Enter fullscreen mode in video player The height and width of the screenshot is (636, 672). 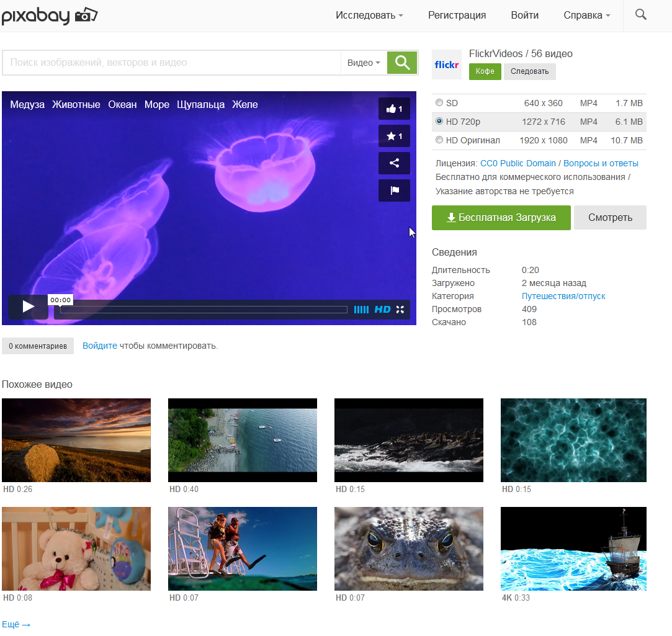point(400,309)
